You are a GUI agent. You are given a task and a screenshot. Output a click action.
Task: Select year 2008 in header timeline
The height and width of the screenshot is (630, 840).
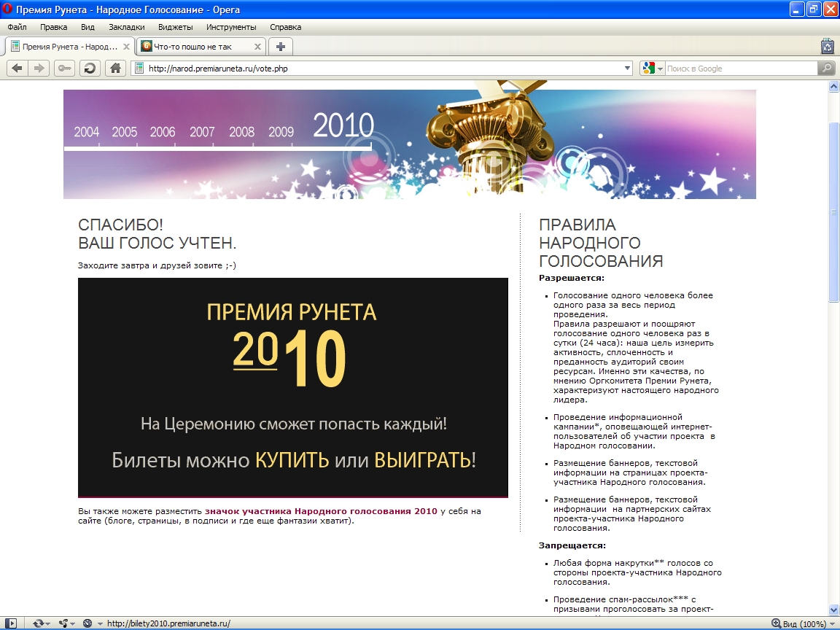click(241, 132)
